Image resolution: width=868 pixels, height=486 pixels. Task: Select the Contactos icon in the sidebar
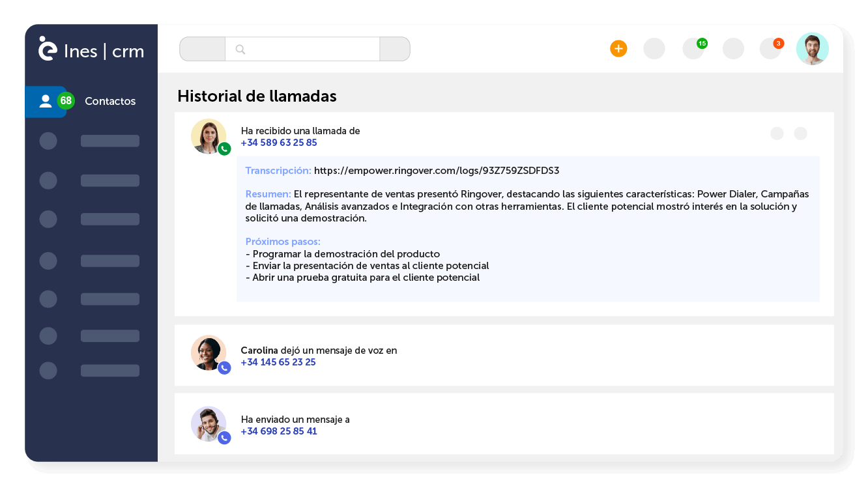tap(45, 101)
